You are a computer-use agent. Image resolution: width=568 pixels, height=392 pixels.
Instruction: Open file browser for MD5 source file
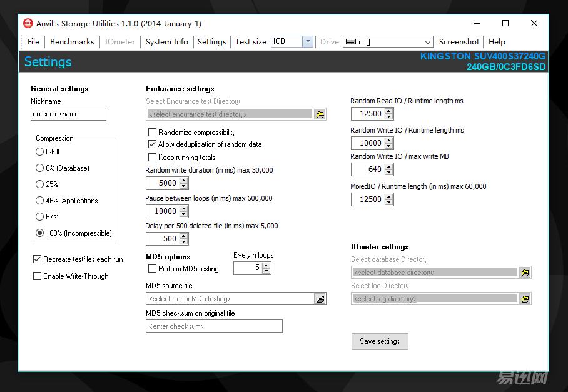320,299
